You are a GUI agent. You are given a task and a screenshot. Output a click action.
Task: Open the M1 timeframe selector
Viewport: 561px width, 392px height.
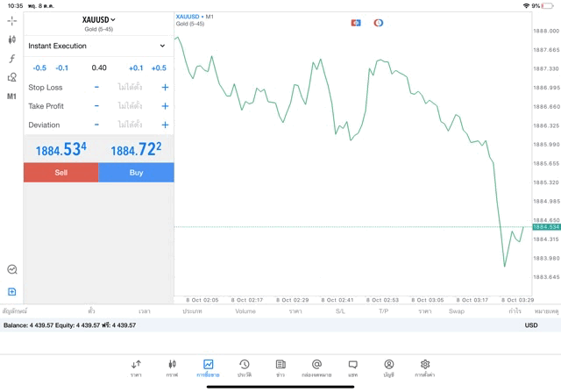(x=11, y=96)
